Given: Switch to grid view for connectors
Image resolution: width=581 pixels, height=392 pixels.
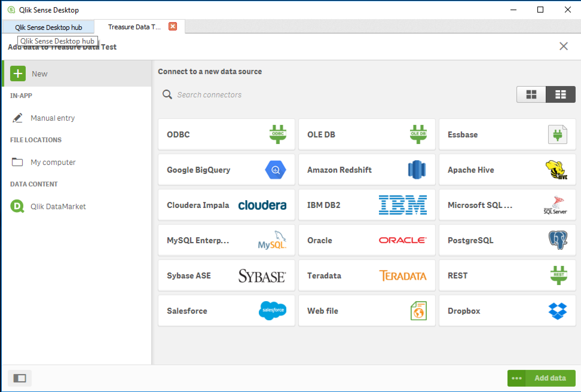Looking at the screenshot, I should click(x=531, y=94).
